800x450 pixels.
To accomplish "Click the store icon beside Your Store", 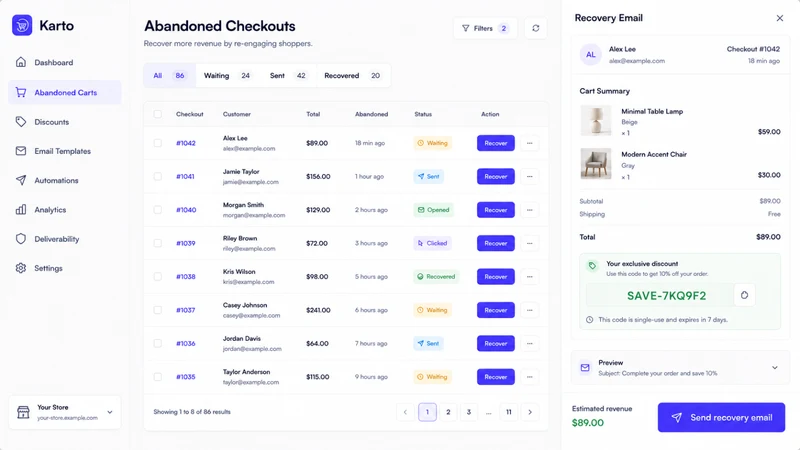I will 23,412.
